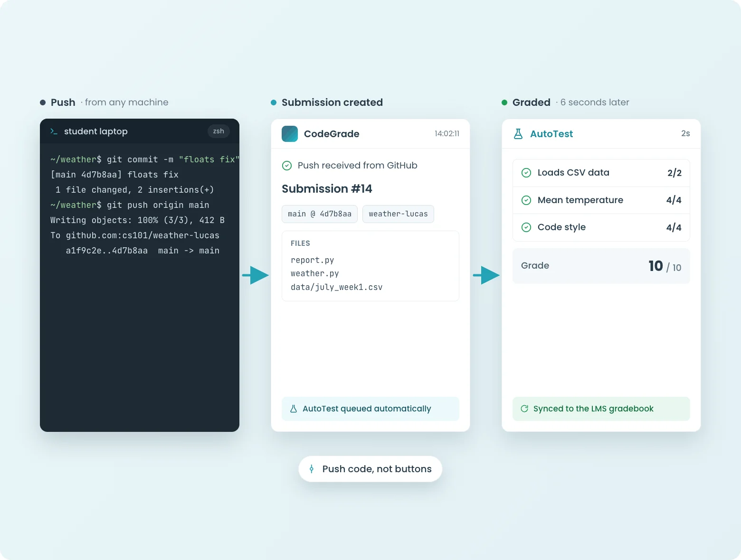
Task: Click the green bullet beside Graded
Action: [x=504, y=103]
